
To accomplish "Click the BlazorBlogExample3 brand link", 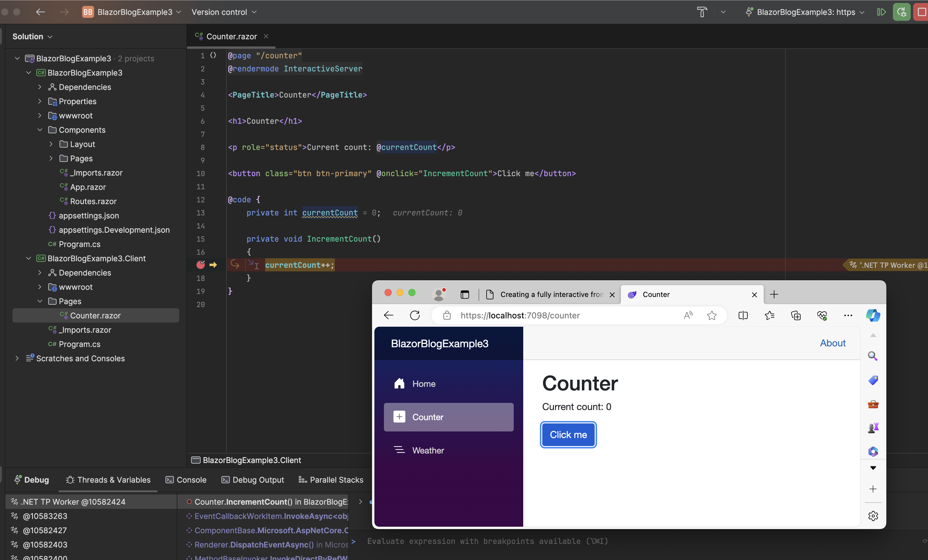I will [440, 343].
